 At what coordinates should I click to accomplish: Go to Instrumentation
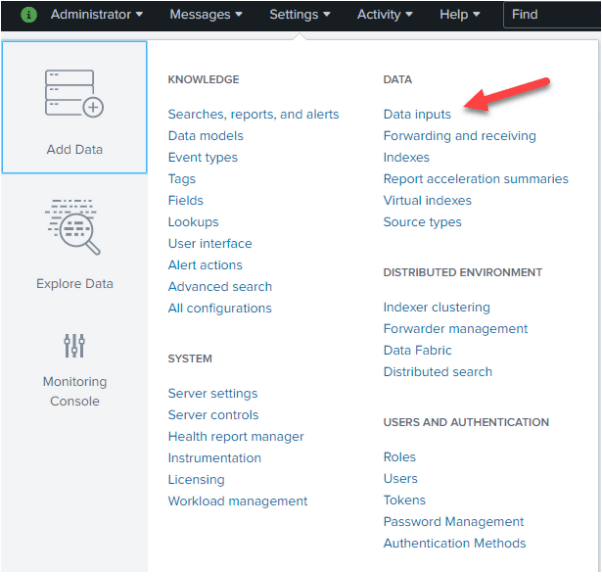coord(215,458)
